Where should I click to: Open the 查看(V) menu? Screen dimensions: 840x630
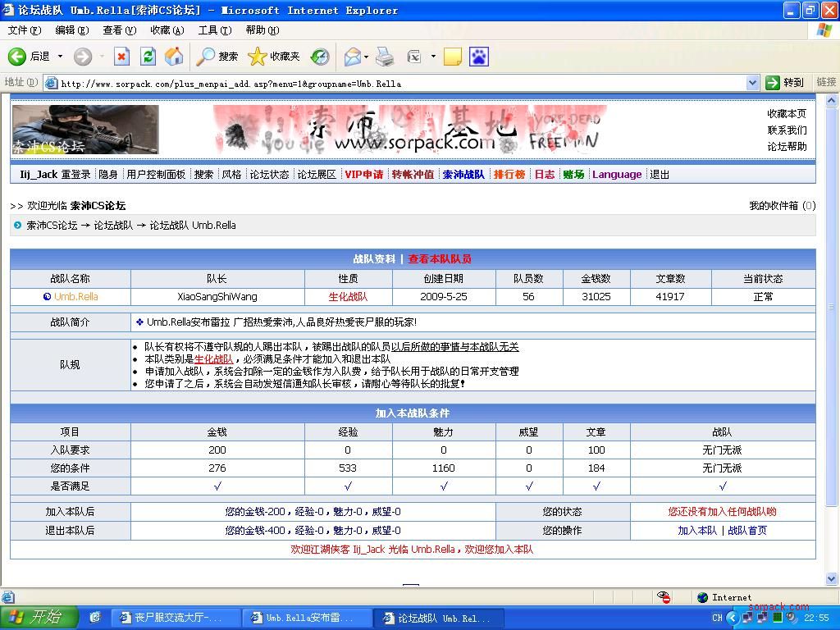tap(119, 30)
